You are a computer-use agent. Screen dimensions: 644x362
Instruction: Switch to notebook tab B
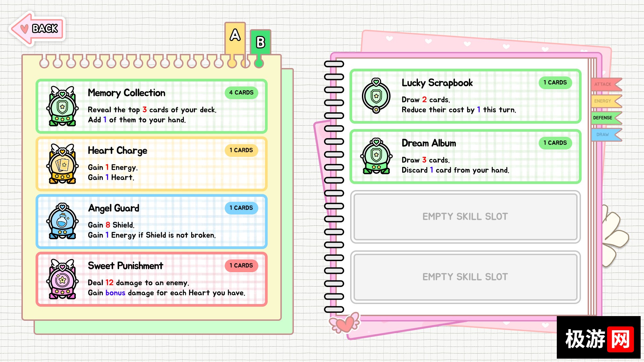pos(261,42)
